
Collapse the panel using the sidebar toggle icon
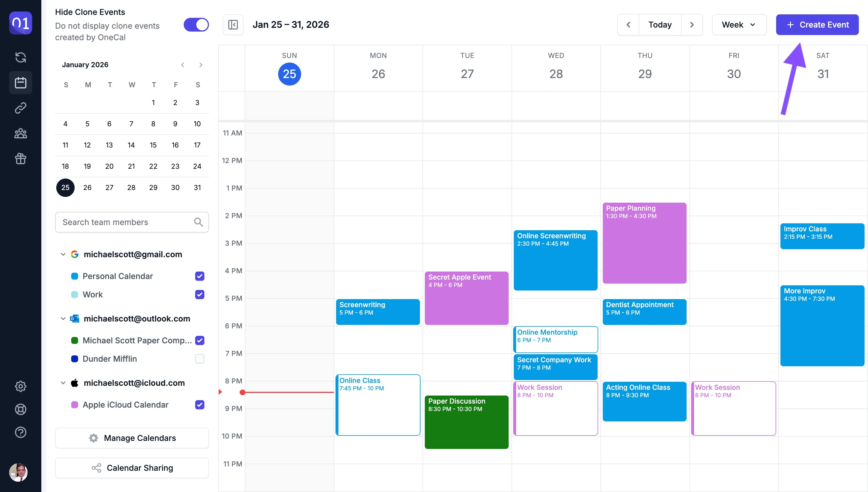233,24
